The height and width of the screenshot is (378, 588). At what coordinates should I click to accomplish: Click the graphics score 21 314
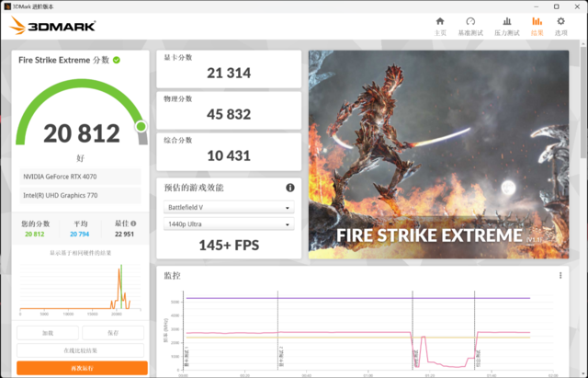[229, 73]
